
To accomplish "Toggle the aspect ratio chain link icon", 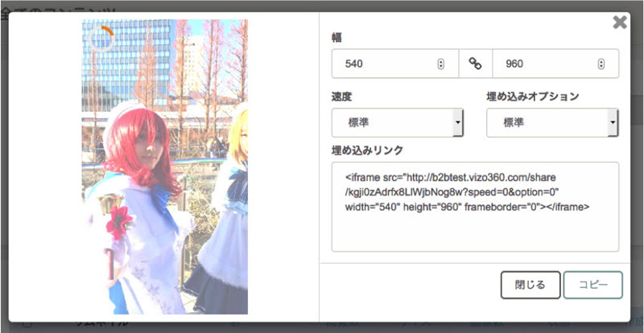I will click(475, 64).
